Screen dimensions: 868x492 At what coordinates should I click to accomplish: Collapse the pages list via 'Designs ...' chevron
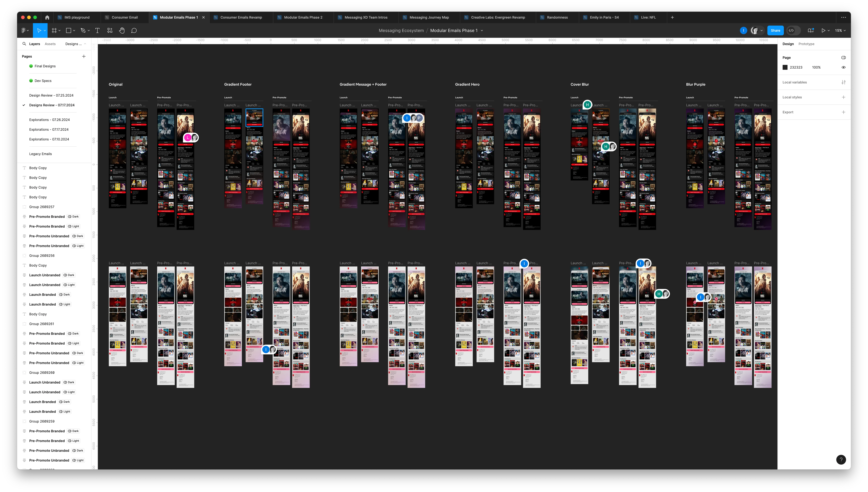[85, 44]
